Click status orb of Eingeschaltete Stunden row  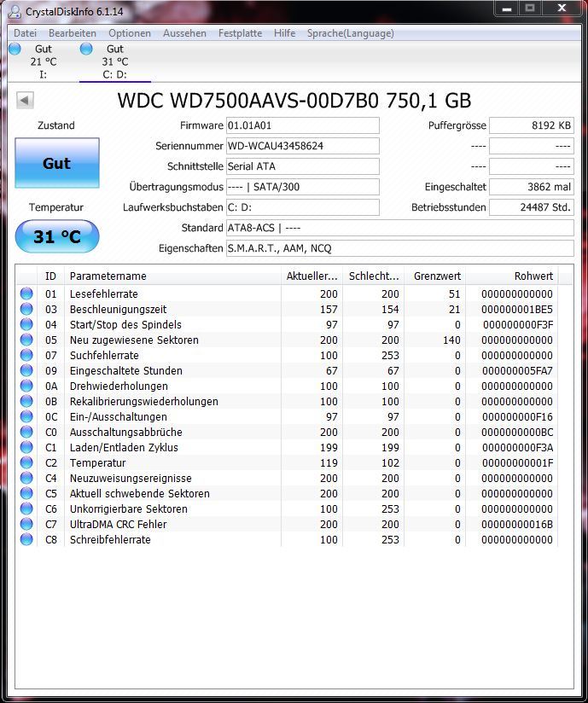[x=26, y=370]
